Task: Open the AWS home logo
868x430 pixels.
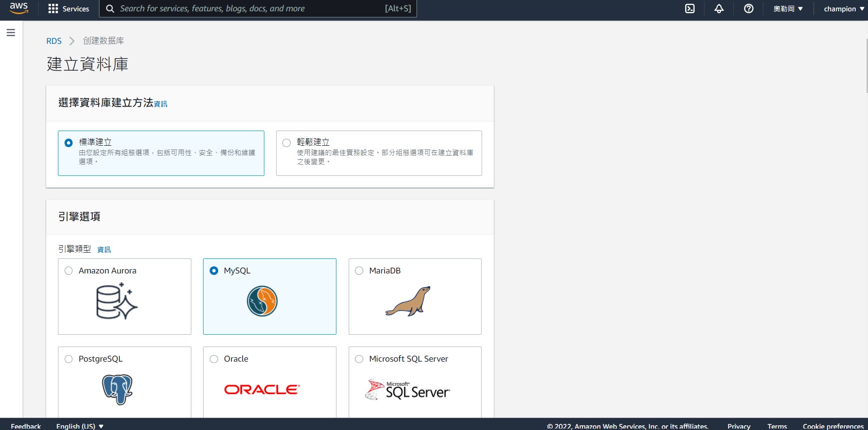Action: (x=19, y=8)
